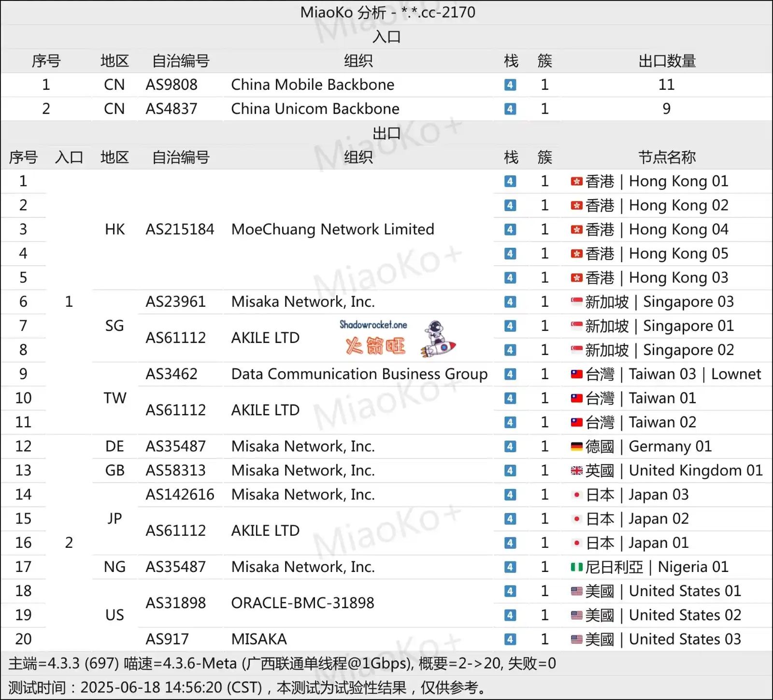Click the United States 02 node name
Image resolution: width=773 pixels, height=700 pixels.
point(663,615)
